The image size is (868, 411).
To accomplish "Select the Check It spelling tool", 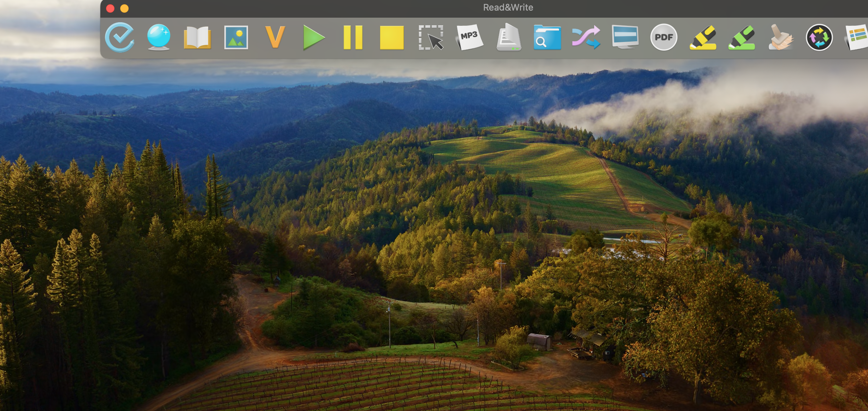I will [x=120, y=37].
